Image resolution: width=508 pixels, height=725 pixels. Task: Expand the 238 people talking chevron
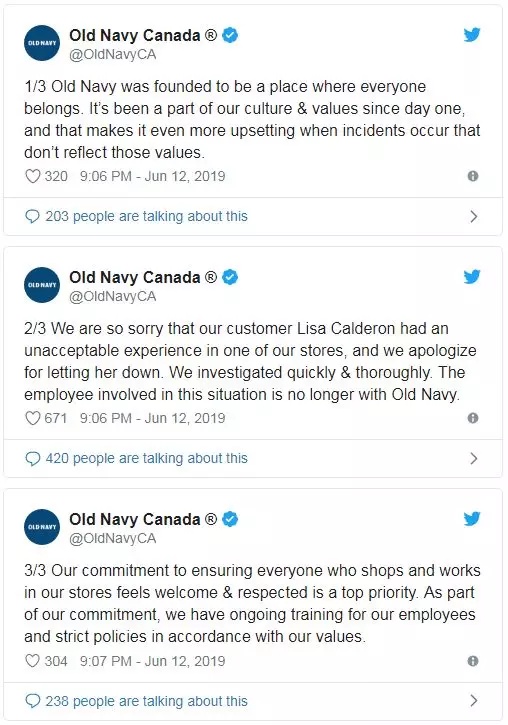click(473, 700)
